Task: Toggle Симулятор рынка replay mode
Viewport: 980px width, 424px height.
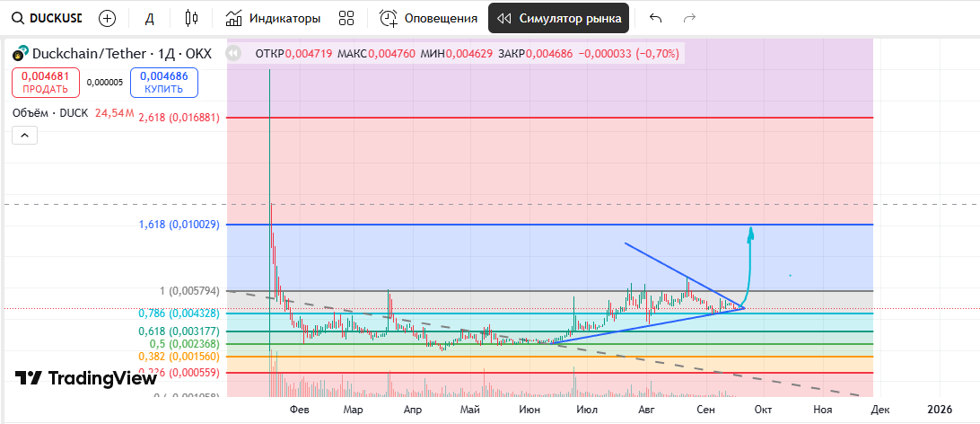Action: (559, 18)
